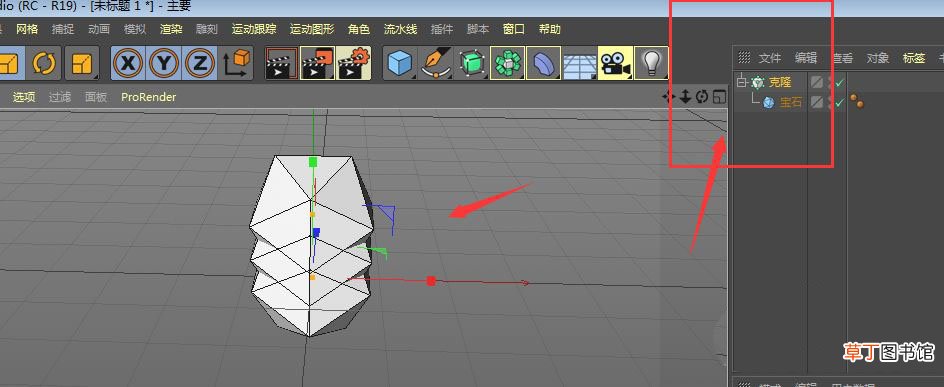
Task: Open the bend deformer icon
Action: click(544, 63)
